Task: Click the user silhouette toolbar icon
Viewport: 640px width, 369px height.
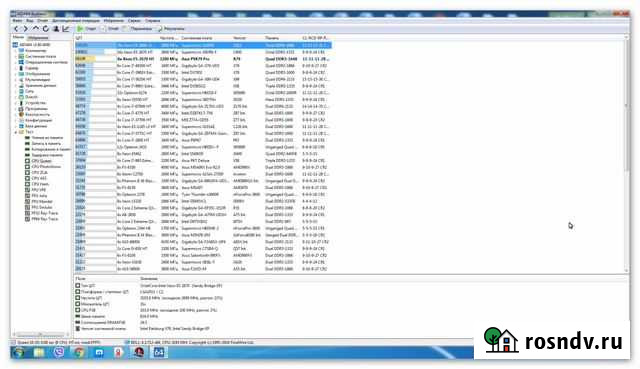Action: [56, 29]
